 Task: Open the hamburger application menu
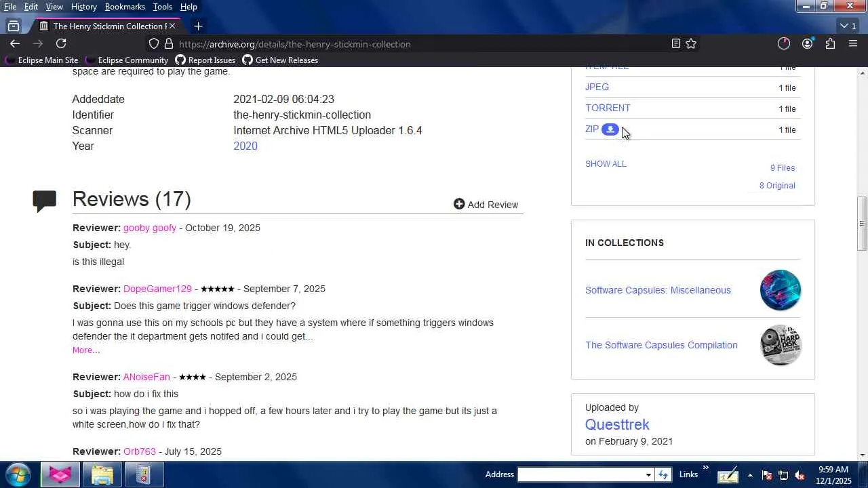click(853, 43)
